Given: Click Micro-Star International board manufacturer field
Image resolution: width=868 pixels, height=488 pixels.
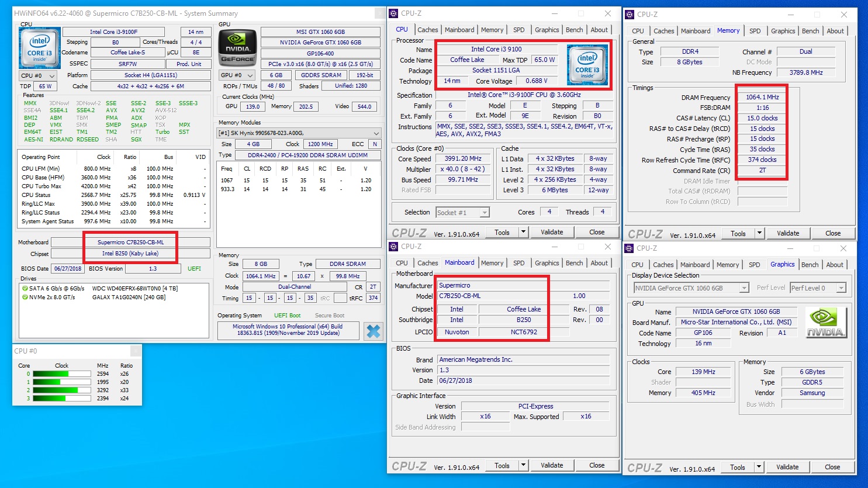Looking at the screenshot, I should pyautogui.click(x=736, y=322).
